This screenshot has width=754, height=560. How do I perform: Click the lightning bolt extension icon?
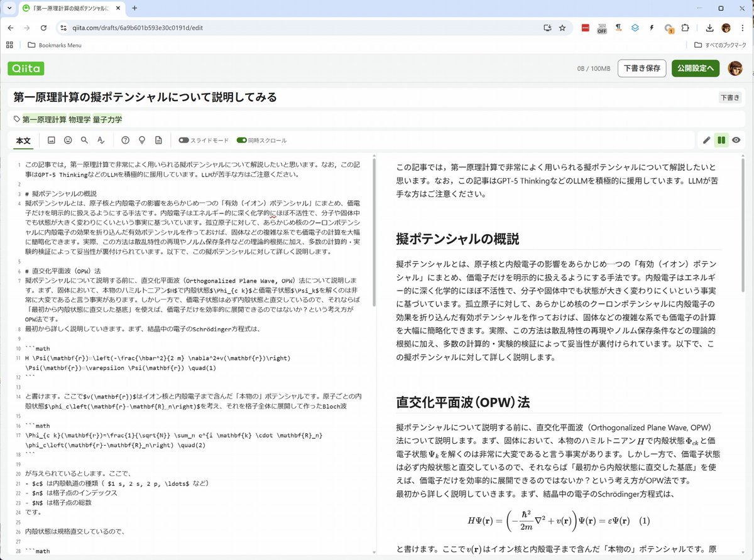coord(652,28)
